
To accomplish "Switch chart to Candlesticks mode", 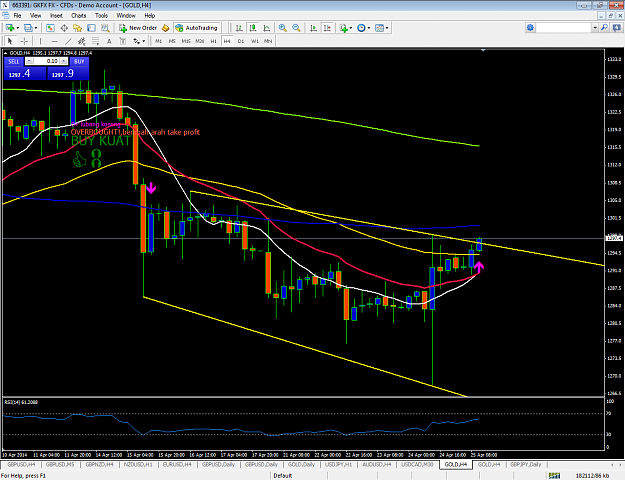I will (253, 28).
